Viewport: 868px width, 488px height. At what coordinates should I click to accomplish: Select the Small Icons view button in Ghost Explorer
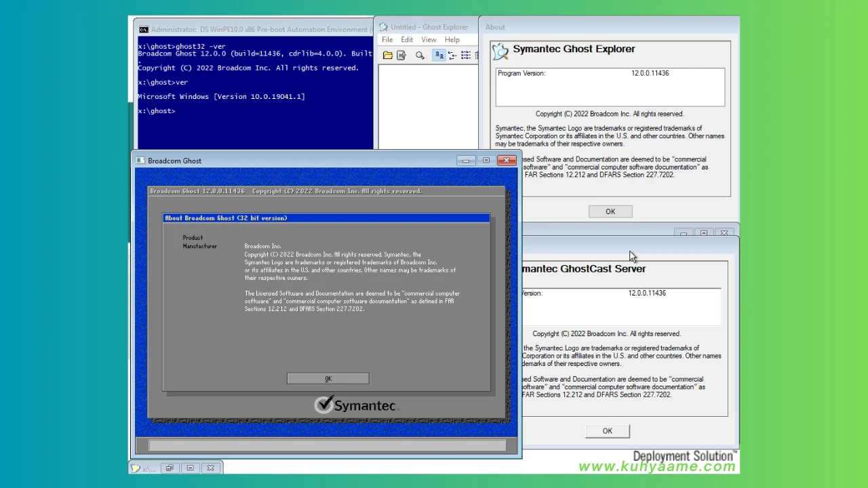click(x=452, y=56)
